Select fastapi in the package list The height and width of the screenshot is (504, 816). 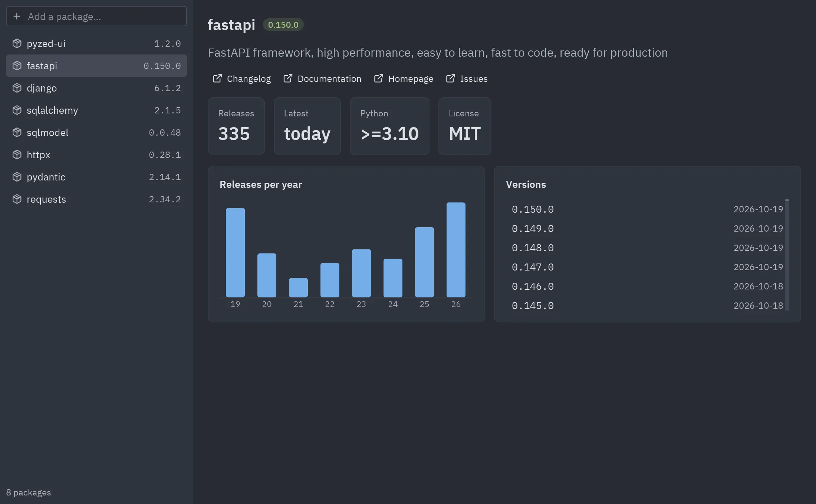(96, 66)
